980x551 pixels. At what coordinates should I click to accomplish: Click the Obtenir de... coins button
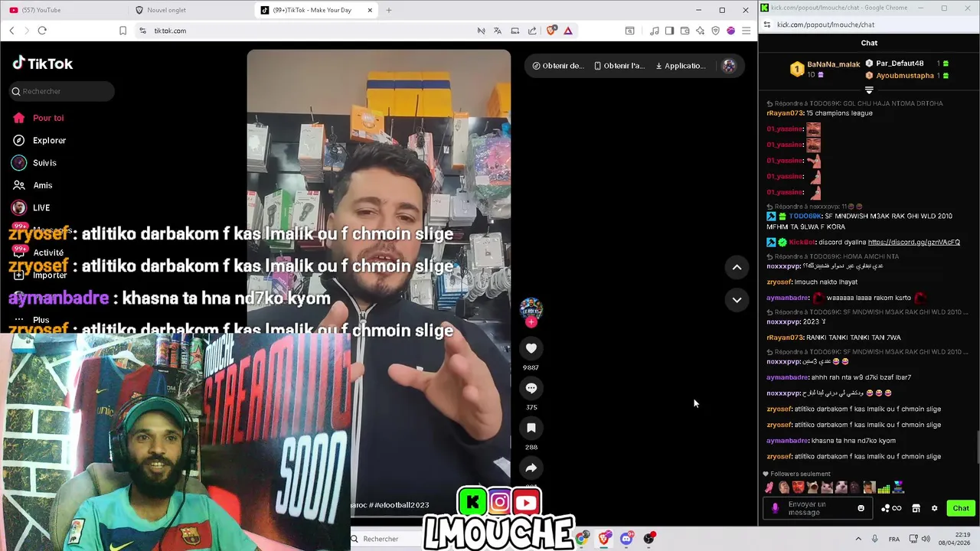pos(558,66)
